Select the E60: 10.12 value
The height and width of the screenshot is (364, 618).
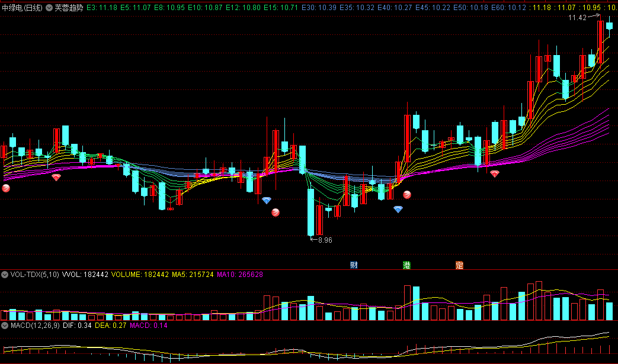click(508, 8)
